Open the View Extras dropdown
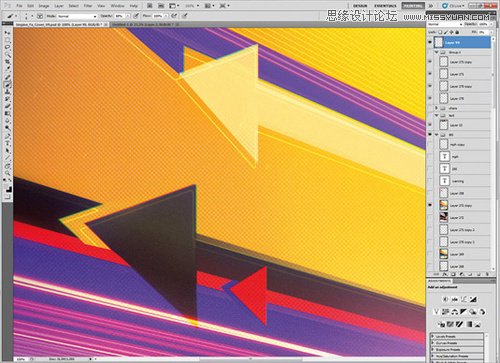The image size is (500, 363). (x=174, y=6)
